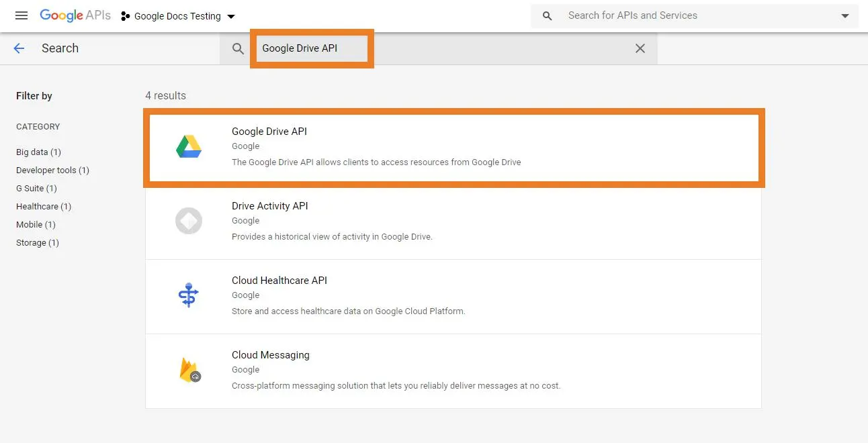868x443 pixels.
Task: Click the 'Filter by' heading
Action: (34, 96)
